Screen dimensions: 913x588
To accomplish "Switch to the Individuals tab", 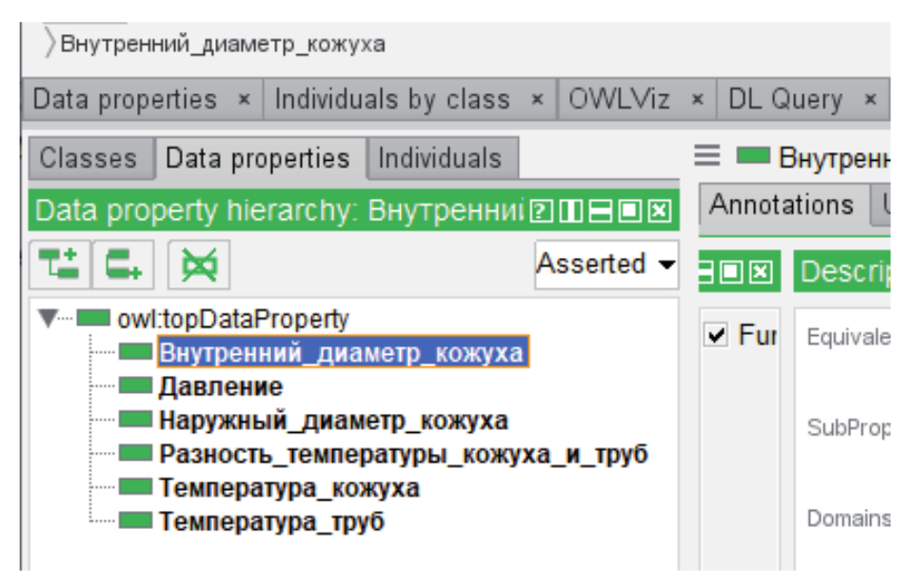I will click(440, 158).
